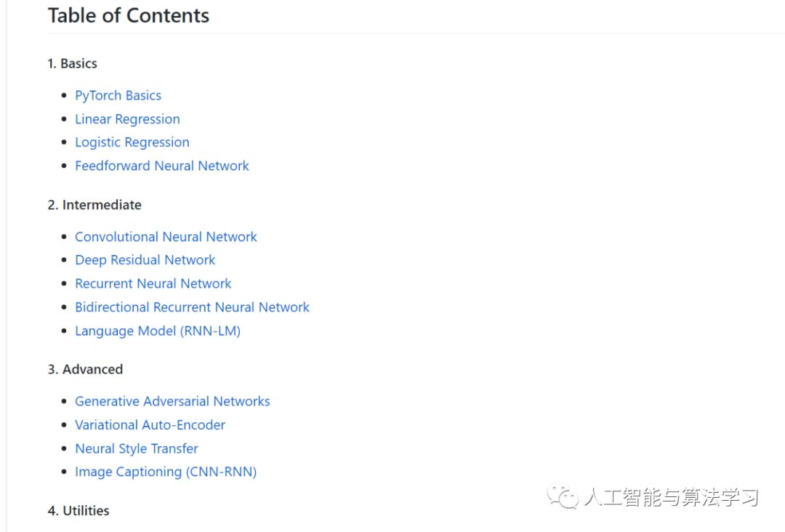Click the '4. Utilities' section heading
This screenshot has height=532, width=785.
(78, 511)
